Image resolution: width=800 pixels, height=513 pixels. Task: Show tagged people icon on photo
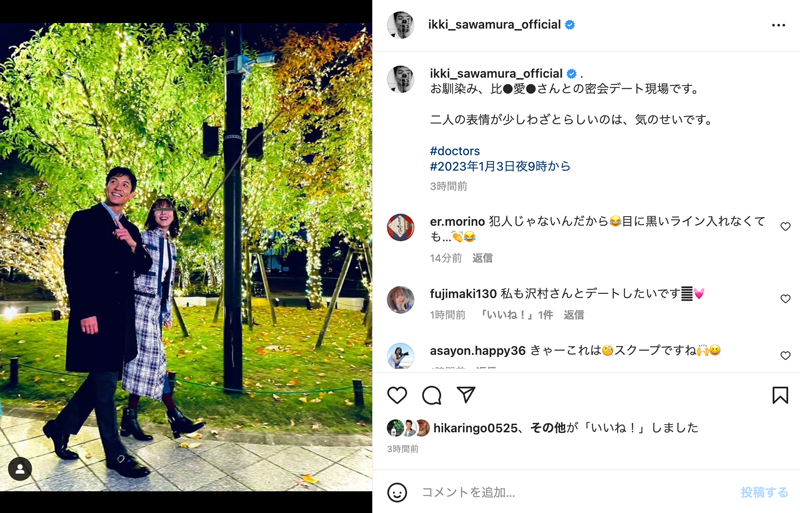pos(20,469)
